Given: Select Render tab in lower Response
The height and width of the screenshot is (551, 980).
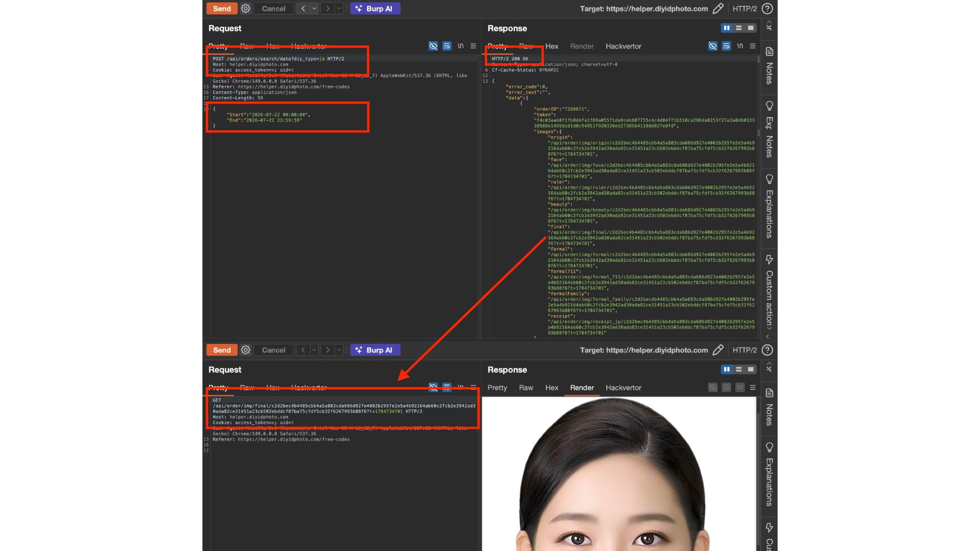Looking at the screenshot, I should click(582, 388).
